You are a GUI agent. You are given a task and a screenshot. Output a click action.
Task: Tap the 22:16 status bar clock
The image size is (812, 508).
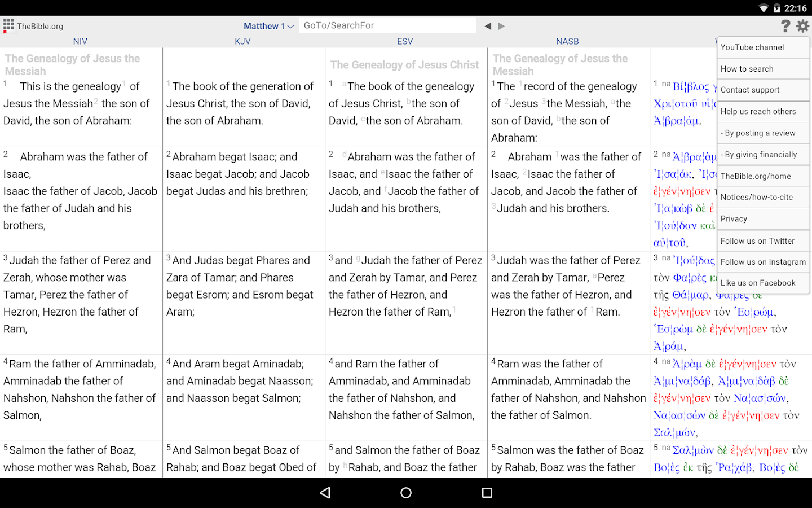pos(795,8)
